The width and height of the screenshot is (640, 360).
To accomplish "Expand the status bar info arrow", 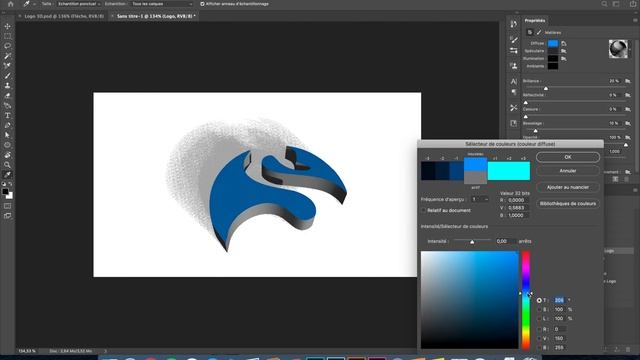I will tap(105, 351).
